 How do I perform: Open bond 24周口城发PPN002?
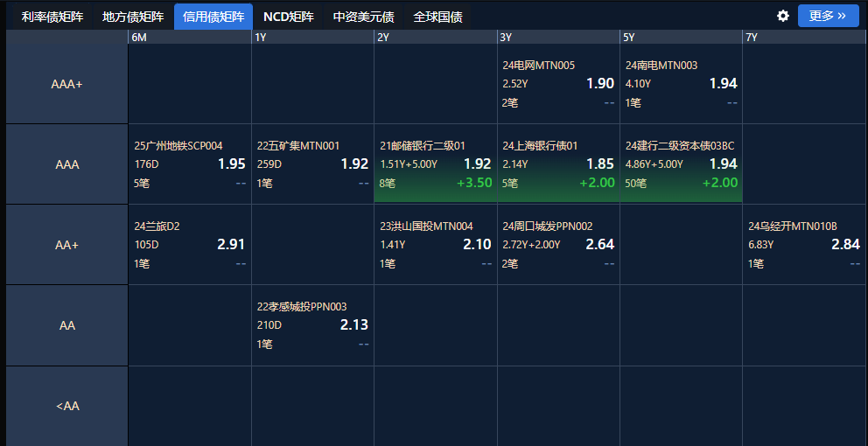pos(548,226)
